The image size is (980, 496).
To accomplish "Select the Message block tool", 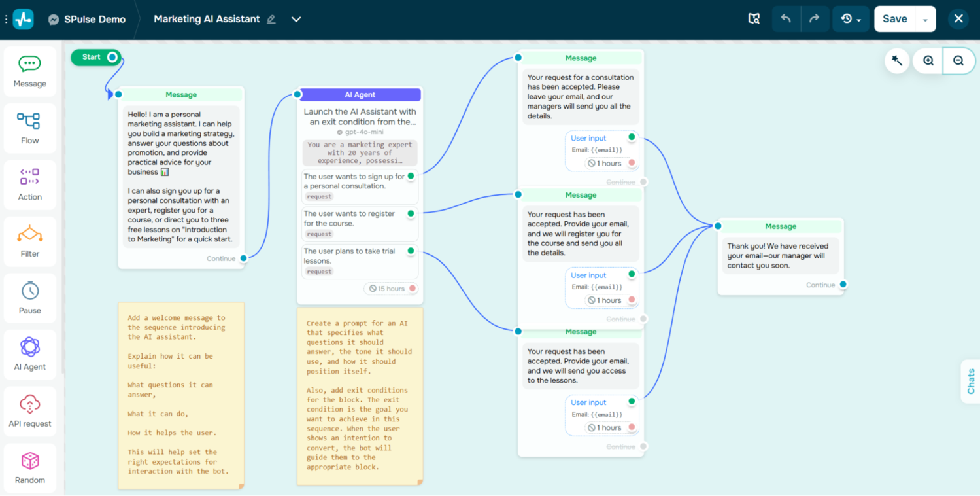I will click(29, 71).
